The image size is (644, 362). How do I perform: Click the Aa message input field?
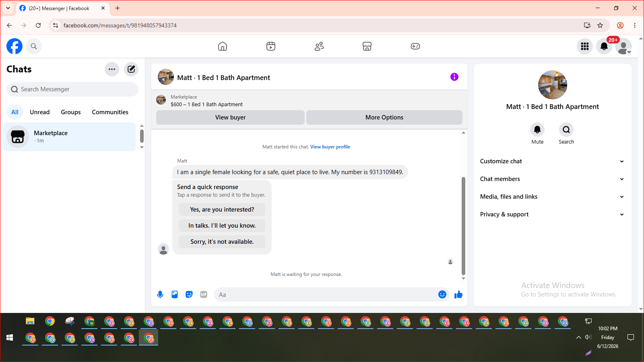tap(326, 295)
